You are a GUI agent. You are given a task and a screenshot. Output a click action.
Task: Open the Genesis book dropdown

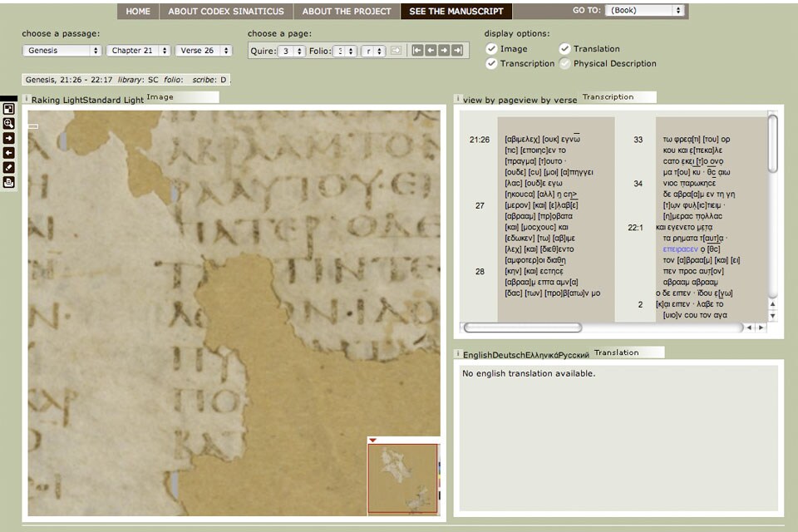coord(62,51)
